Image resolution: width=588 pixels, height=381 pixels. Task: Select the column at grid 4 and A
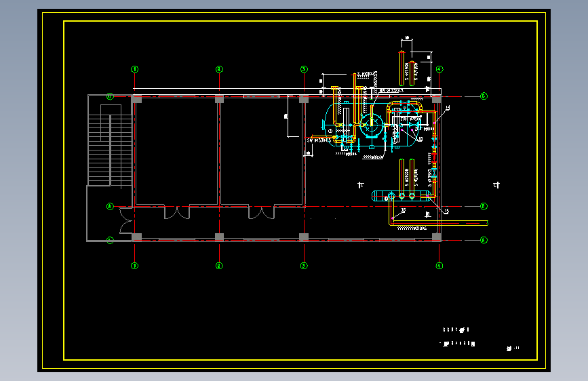tap(437, 237)
